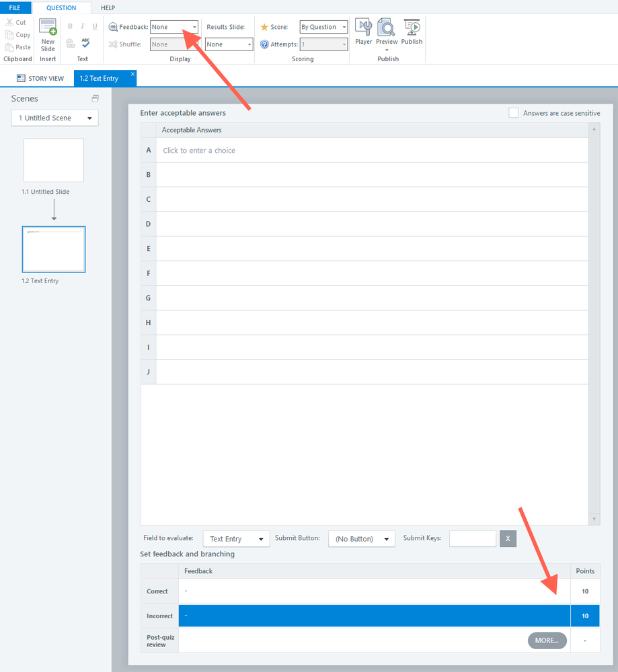Toggle Bold text formatting
The height and width of the screenshot is (672, 618).
(71, 27)
